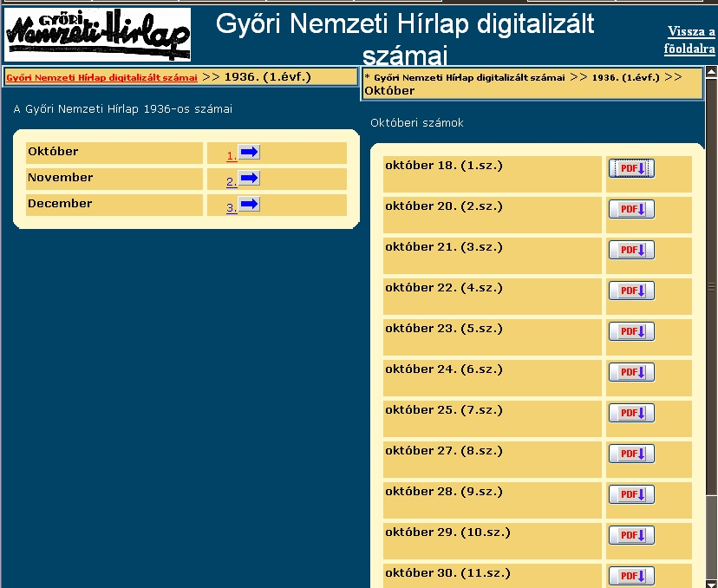Download PDF for október 24. (6.sz.)
Image resolution: width=718 pixels, height=588 pixels.
pyautogui.click(x=631, y=372)
